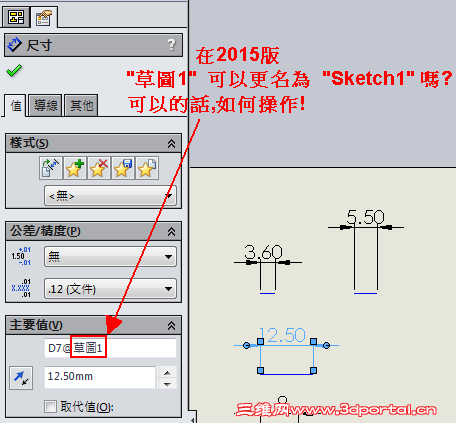The height and width of the screenshot is (423, 456).
Task: Increase dimension value with up arrow
Action: coord(167,373)
